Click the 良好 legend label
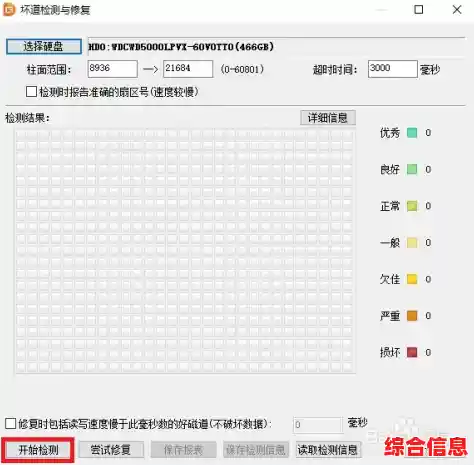This screenshot has width=474, height=465. pos(390,169)
